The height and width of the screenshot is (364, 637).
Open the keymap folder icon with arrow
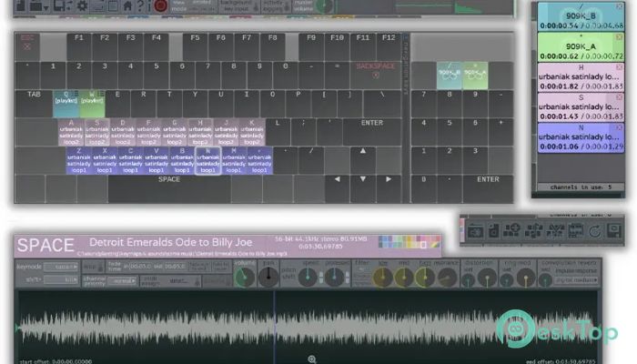(39, 5)
